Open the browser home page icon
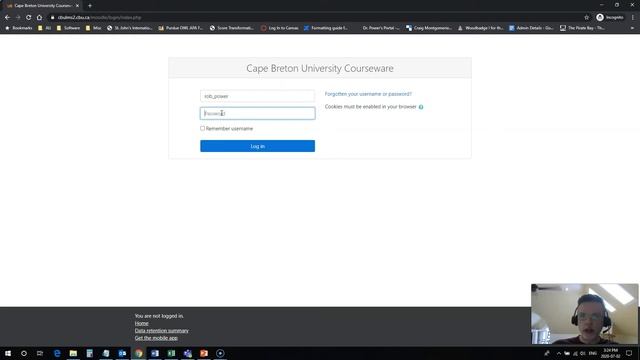The image size is (640, 360). (39, 18)
